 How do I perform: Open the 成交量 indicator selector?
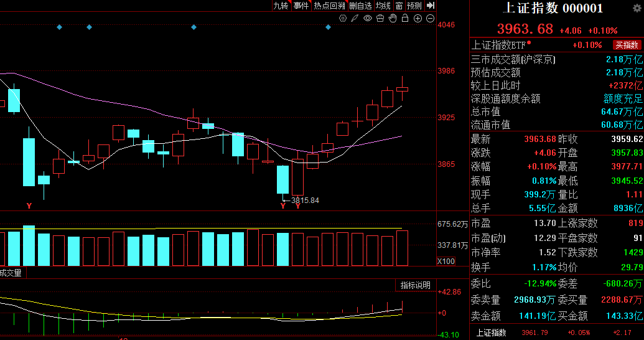point(11,273)
